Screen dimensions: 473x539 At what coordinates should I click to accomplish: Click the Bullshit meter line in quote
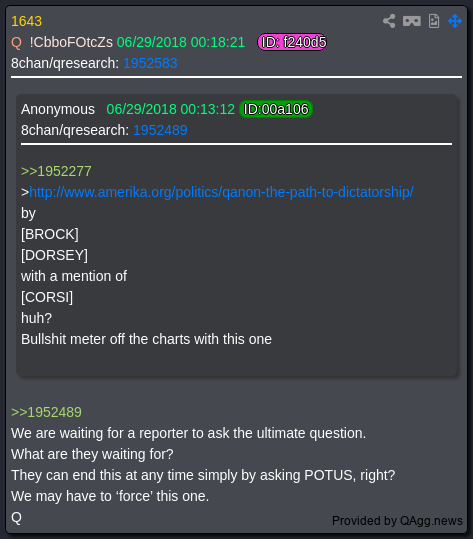tap(146, 339)
